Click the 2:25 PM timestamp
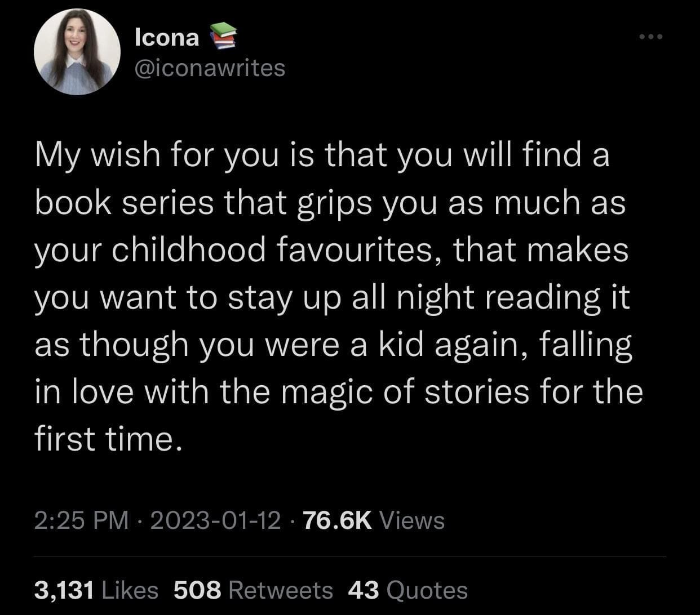This screenshot has width=700, height=615. [82, 520]
